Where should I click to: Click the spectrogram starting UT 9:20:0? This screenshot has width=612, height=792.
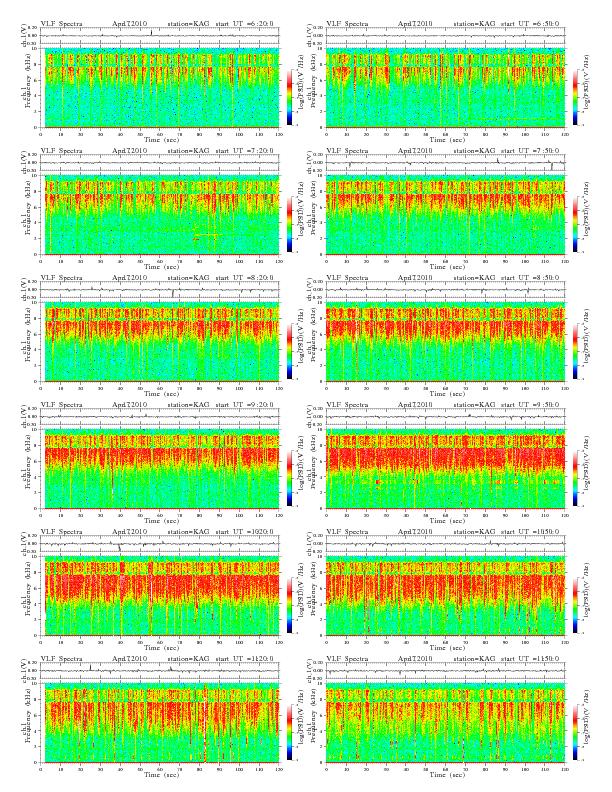point(160,469)
